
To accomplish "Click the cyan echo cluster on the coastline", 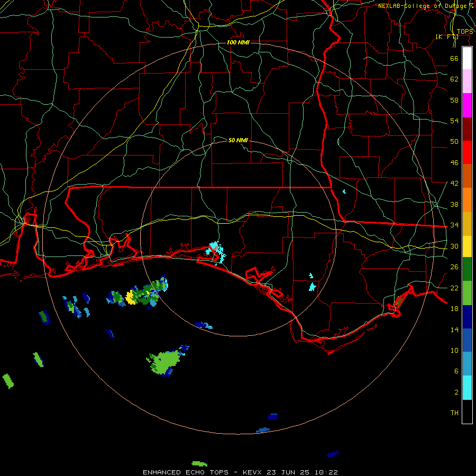I will pyautogui.click(x=216, y=253).
